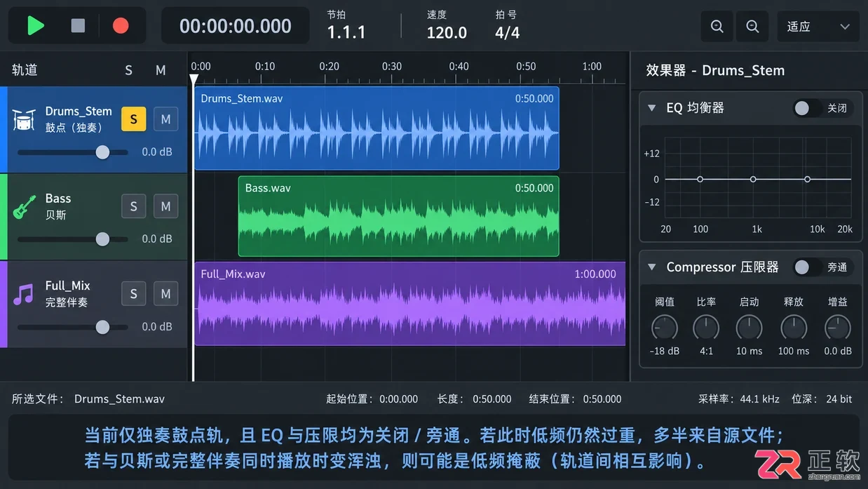Solo the Full_Mix track
The width and height of the screenshot is (868, 489).
(x=134, y=294)
